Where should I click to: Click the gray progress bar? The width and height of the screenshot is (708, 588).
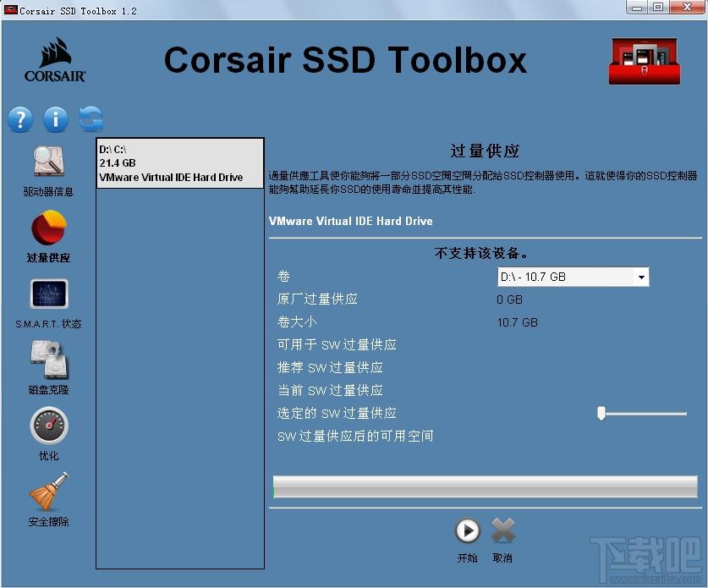tap(485, 486)
